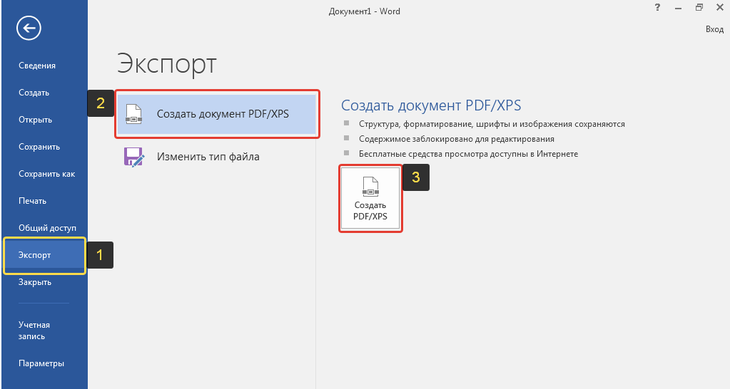Open the Общий доступ section

(x=47, y=228)
